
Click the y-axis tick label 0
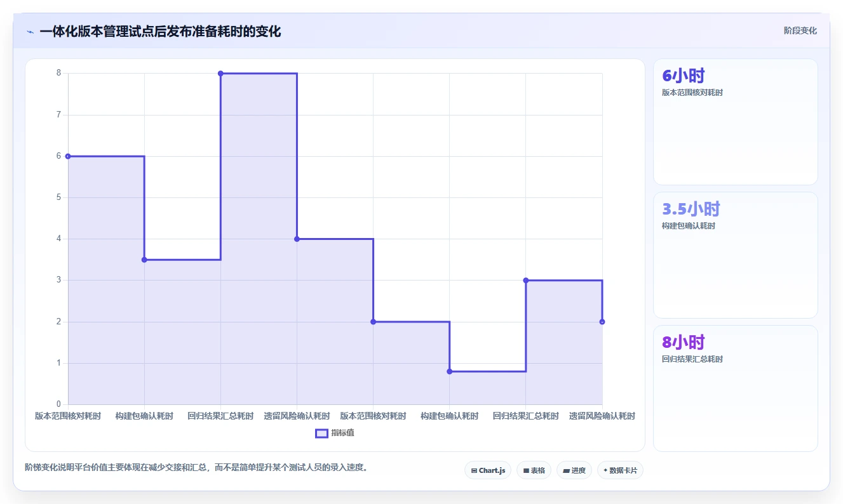58,404
